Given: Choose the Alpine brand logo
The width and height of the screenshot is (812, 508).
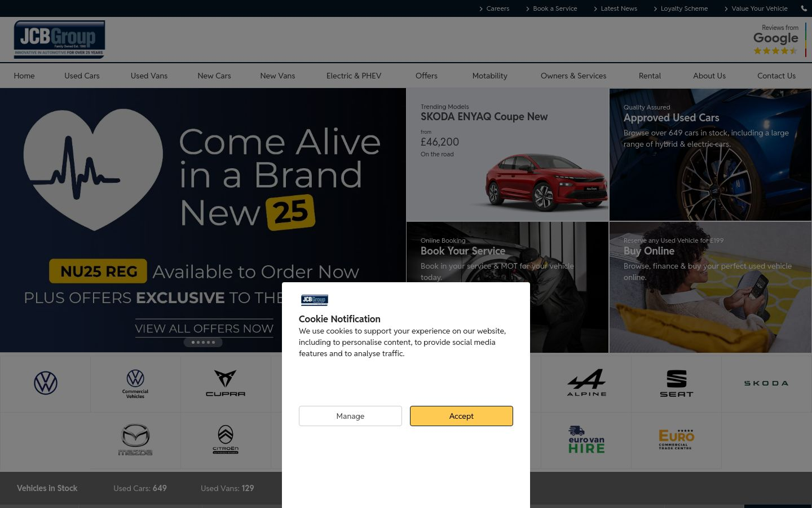Looking at the screenshot, I should [586, 383].
